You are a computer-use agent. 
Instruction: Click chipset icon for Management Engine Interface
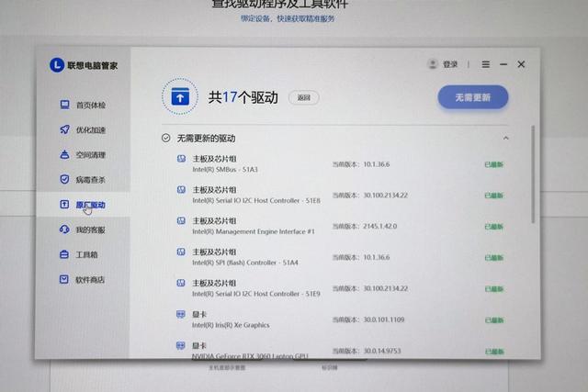(x=181, y=220)
